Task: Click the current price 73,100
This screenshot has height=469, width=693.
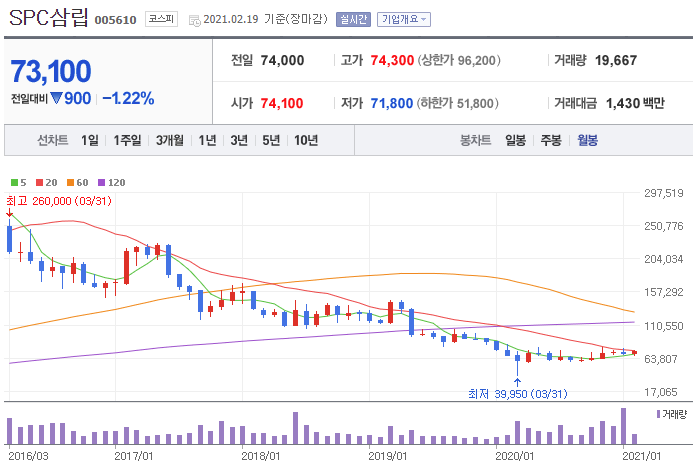Action: [x=51, y=72]
